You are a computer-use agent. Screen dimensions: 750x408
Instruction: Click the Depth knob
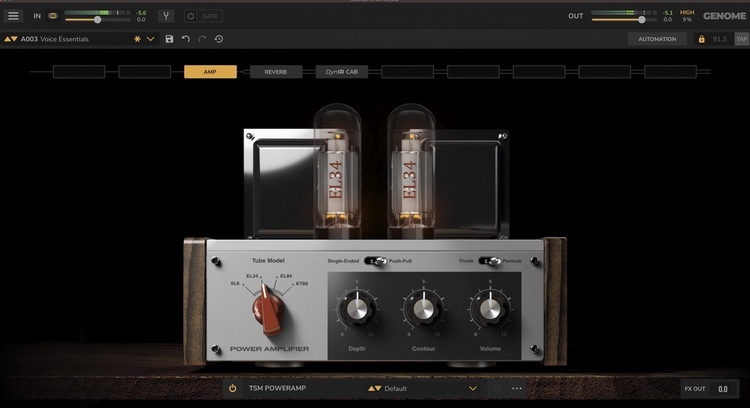(356, 309)
